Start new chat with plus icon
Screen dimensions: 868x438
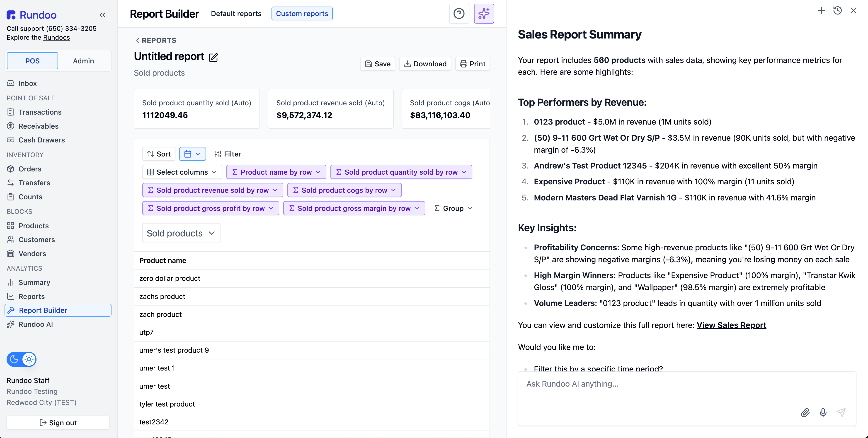tap(821, 10)
